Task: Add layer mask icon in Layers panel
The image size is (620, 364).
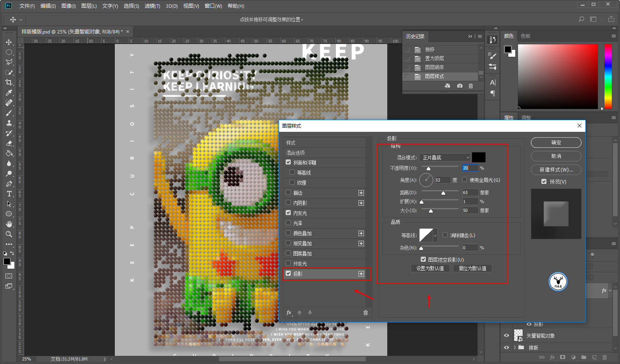Action: click(562, 357)
